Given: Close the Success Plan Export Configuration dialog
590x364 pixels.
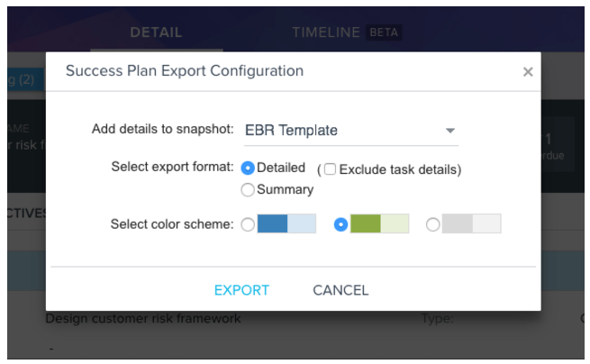Looking at the screenshot, I should (528, 72).
